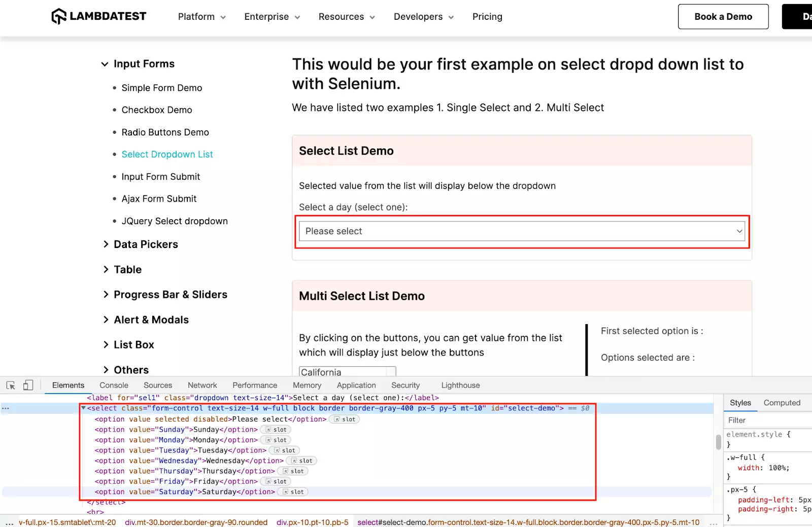The height and width of the screenshot is (527, 812).
Task: Click the slot badge next to Please select option
Action: 345,419
